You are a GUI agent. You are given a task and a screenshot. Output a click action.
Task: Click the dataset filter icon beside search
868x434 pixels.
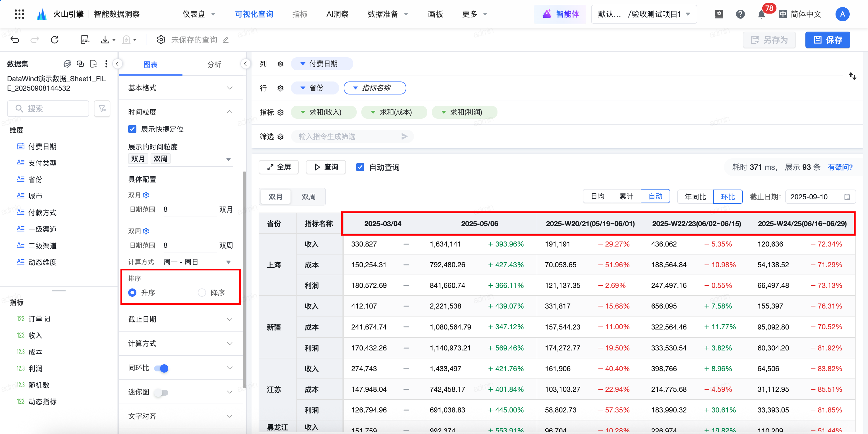102,109
